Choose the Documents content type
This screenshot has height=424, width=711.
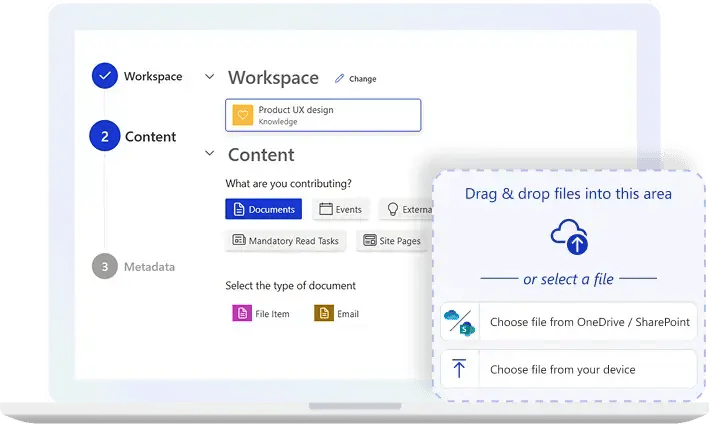pos(264,209)
